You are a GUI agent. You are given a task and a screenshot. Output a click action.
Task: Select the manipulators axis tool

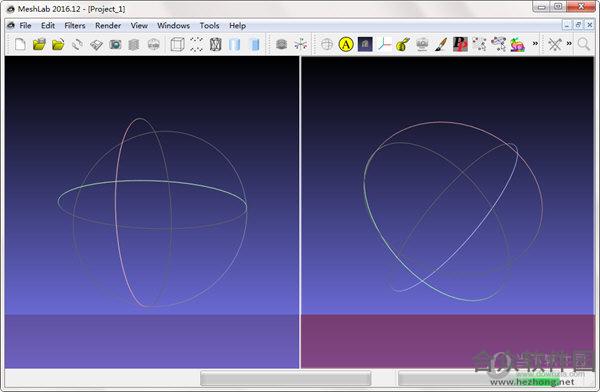pos(384,44)
